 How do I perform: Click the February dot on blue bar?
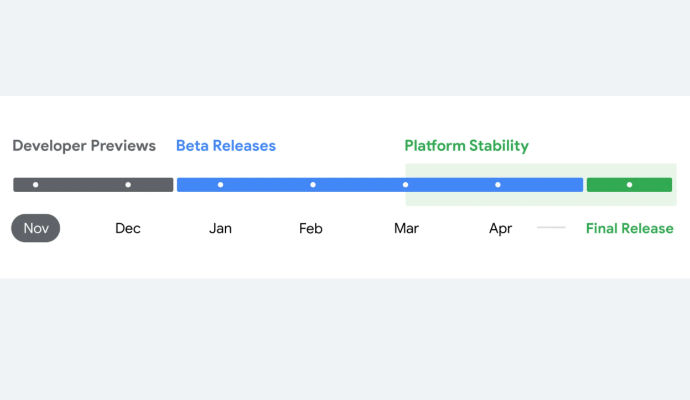[x=313, y=185]
